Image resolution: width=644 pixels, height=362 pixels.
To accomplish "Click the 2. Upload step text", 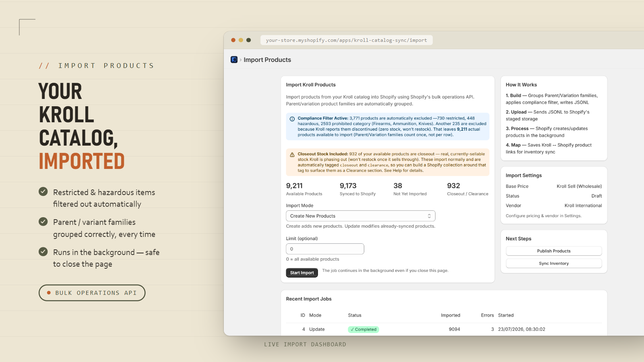I will pos(547,115).
